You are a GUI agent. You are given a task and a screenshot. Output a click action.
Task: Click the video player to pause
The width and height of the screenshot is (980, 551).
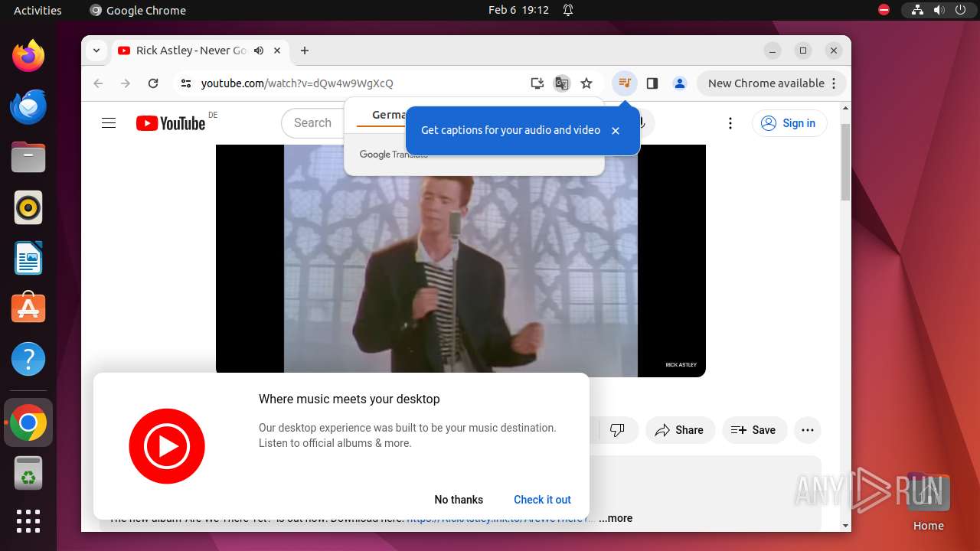[460, 260]
